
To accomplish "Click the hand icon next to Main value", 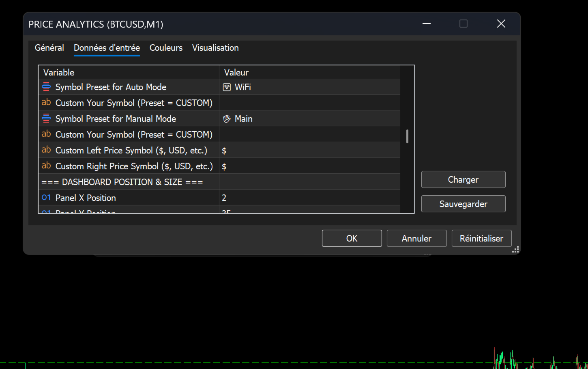I will pos(227,119).
